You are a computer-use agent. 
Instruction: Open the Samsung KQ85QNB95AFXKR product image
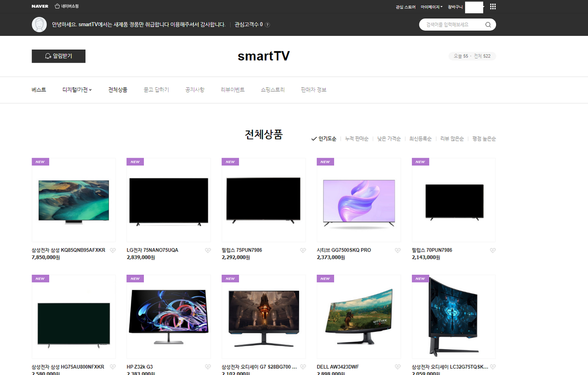(73, 200)
